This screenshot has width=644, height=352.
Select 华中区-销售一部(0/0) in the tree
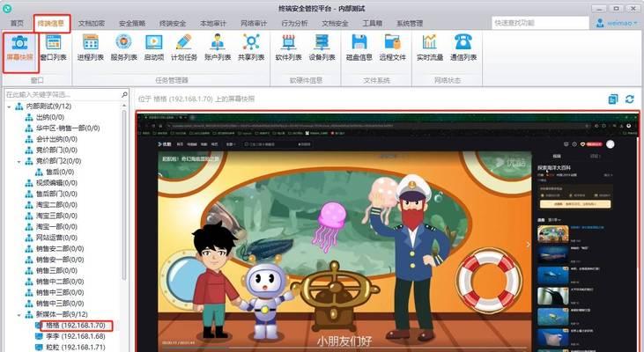tap(68, 128)
